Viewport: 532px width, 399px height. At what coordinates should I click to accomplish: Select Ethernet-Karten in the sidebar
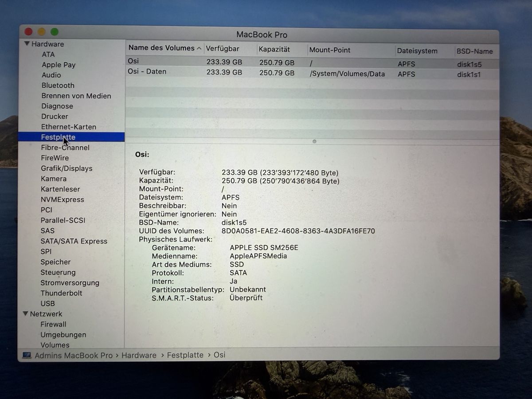pyautogui.click(x=69, y=127)
